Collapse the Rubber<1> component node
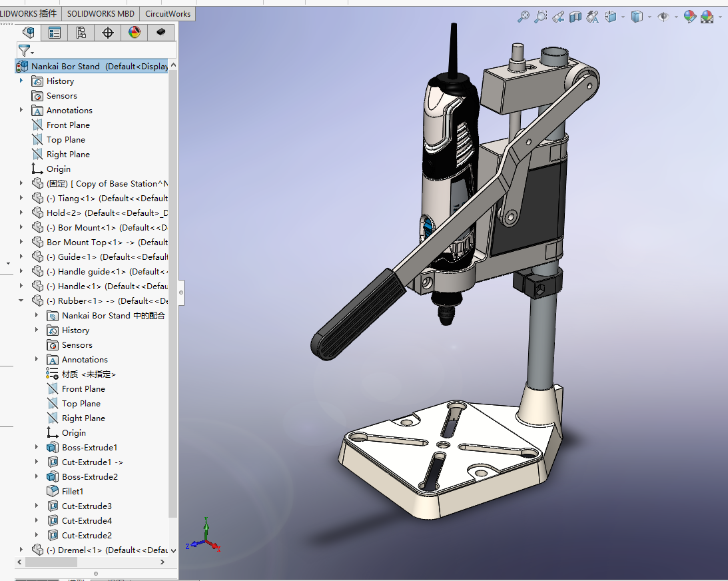 coord(21,300)
